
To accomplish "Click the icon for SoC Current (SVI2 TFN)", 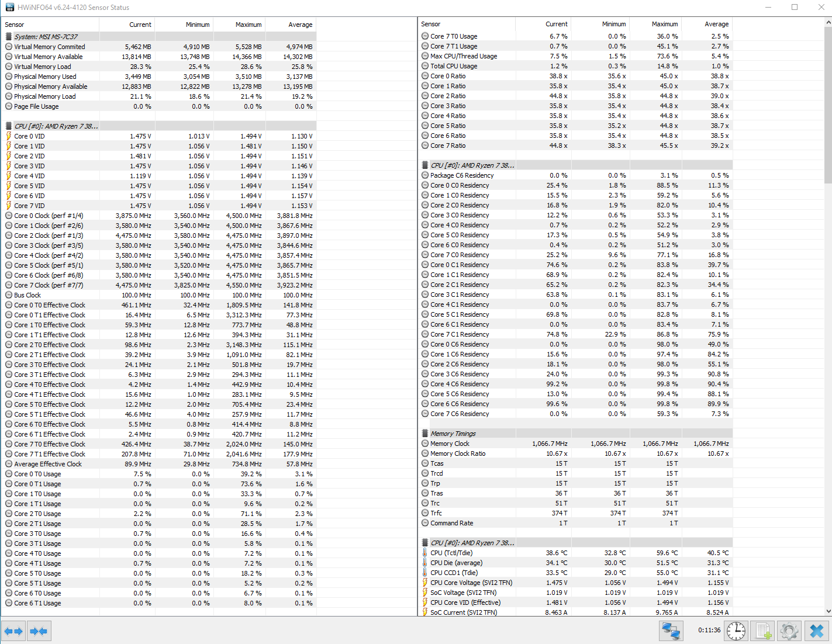I will click(425, 612).
